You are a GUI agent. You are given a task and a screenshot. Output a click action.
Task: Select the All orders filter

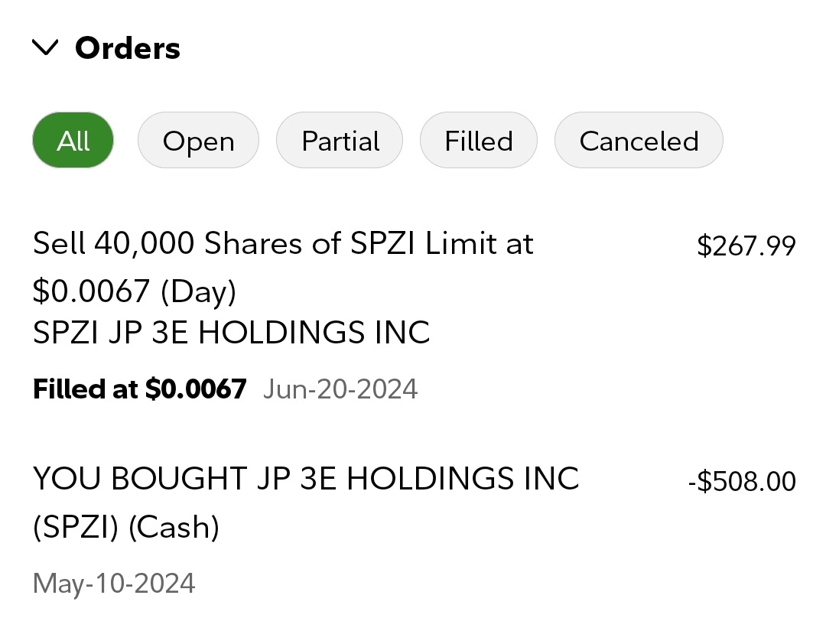coord(73,141)
